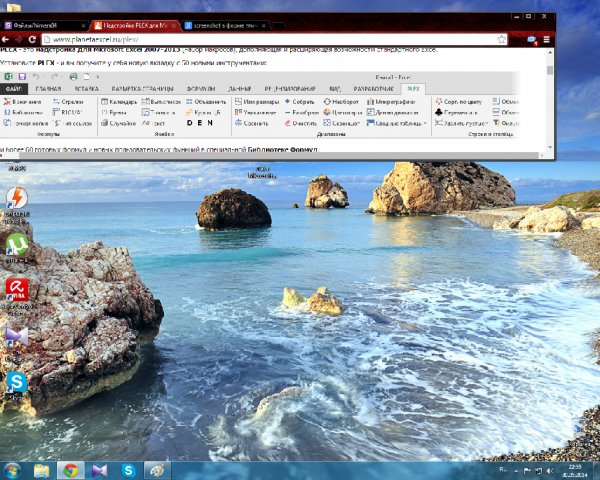The width and height of the screenshot is (600, 480).
Task: Click the Объединить ribbon button
Action: tap(206, 102)
